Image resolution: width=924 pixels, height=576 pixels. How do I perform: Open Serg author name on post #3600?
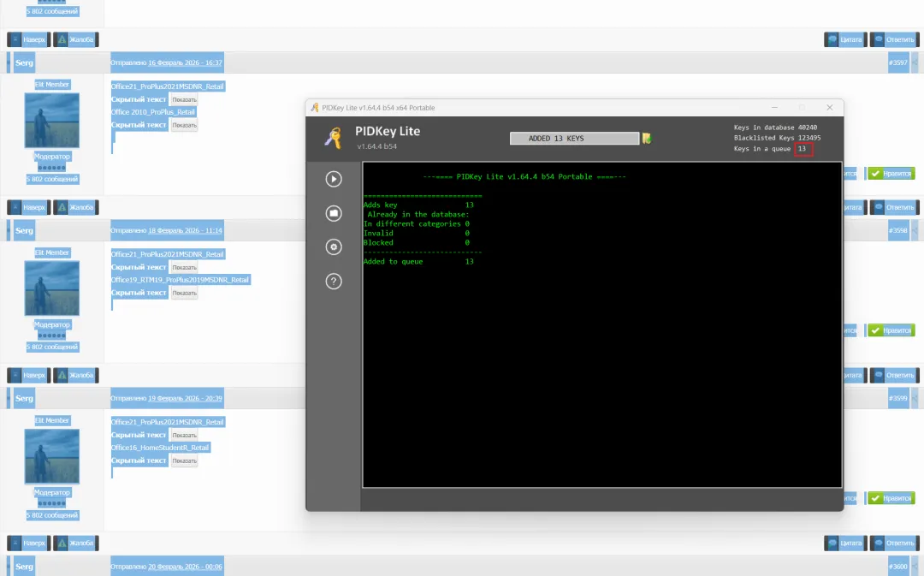pyautogui.click(x=24, y=567)
